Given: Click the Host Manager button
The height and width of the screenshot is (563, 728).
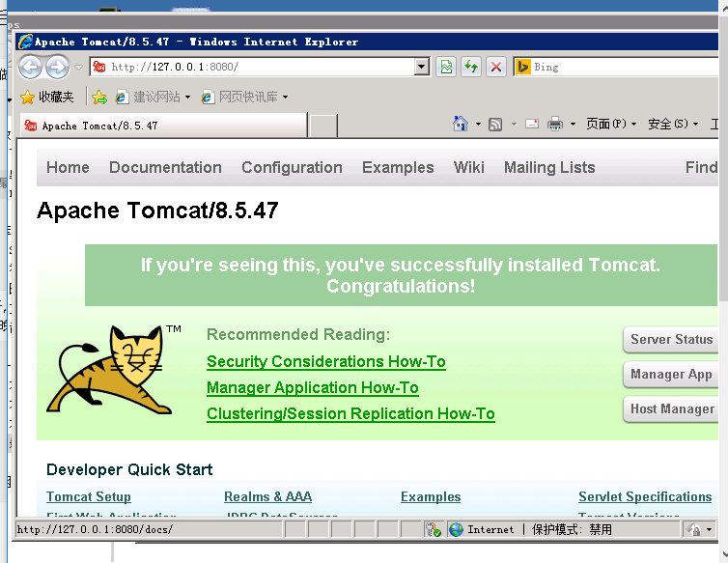Looking at the screenshot, I should pyautogui.click(x=671, y=409).
